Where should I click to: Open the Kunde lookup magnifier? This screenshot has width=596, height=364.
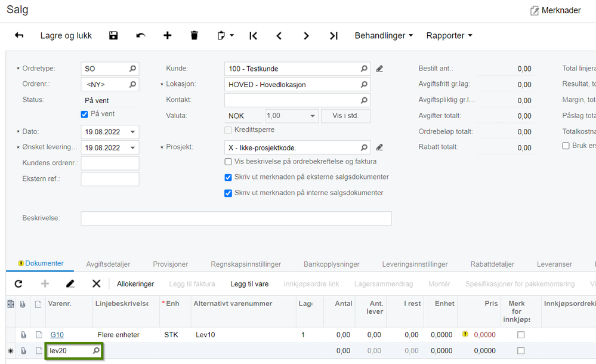(x=364, y=69)
